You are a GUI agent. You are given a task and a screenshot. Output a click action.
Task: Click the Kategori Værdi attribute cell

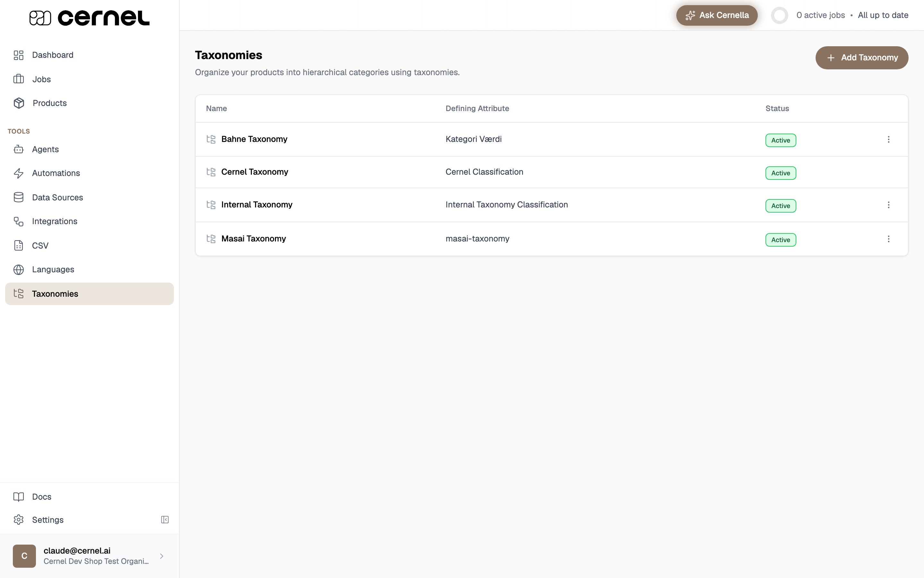tap(474, 139)
